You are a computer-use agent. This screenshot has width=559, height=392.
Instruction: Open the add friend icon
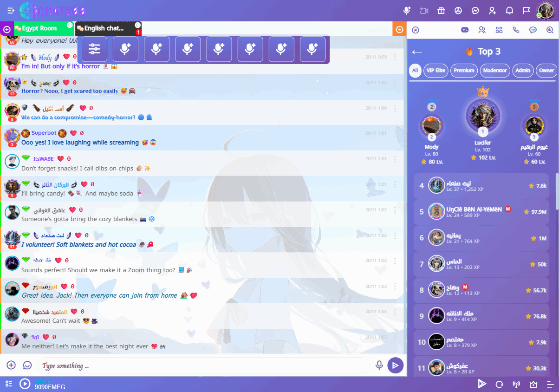click(x=492, y=11)
